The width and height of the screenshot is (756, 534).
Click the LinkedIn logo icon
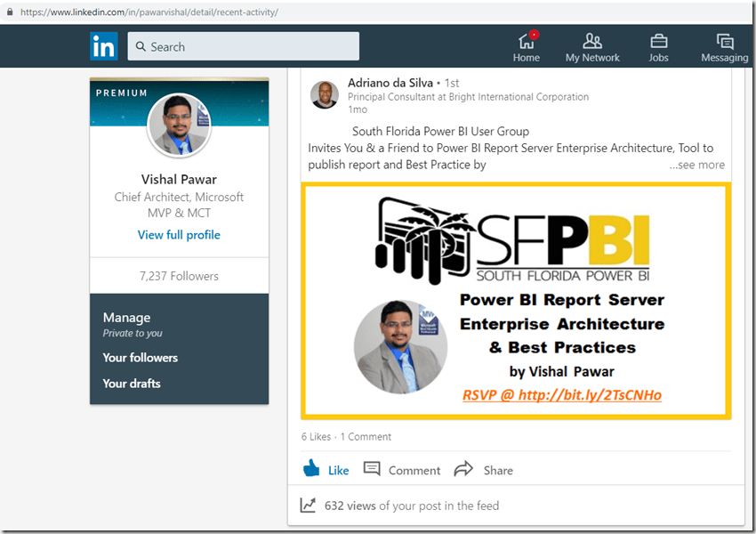click(x=103, y=46)
